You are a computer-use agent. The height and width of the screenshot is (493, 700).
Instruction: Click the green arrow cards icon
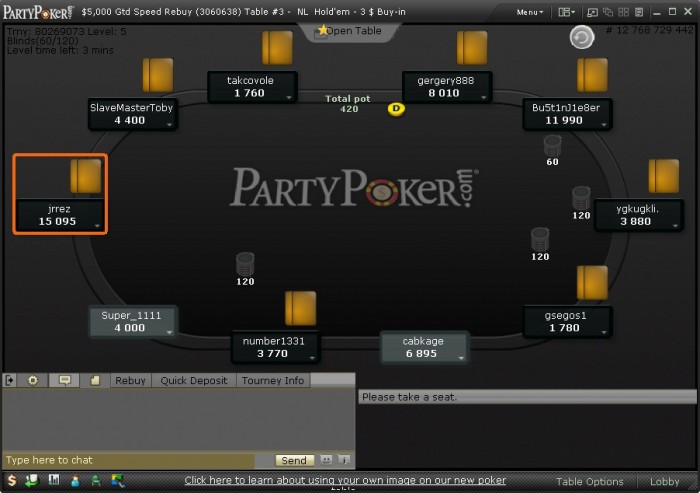tap(32, 480)
